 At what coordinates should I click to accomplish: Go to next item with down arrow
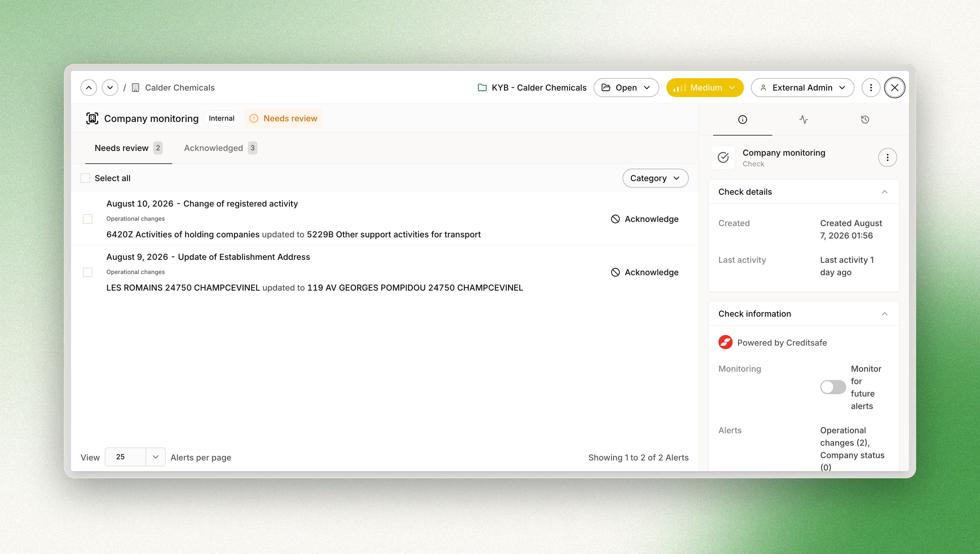110,88
